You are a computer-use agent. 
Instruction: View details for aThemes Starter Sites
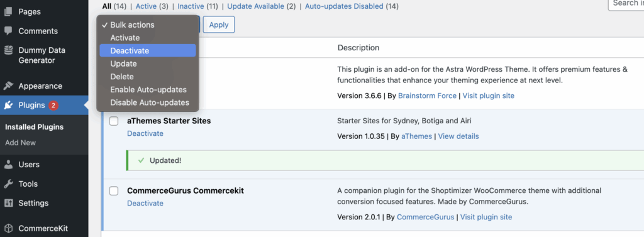(458, 136)
